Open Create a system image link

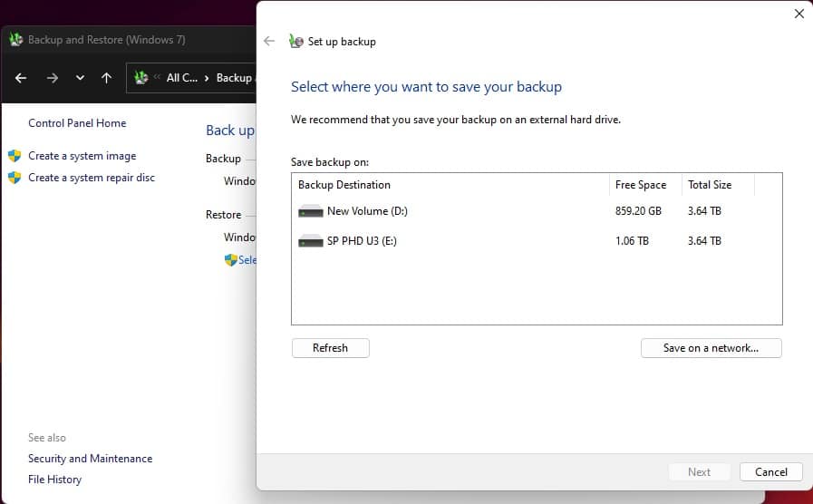[82, 156]
